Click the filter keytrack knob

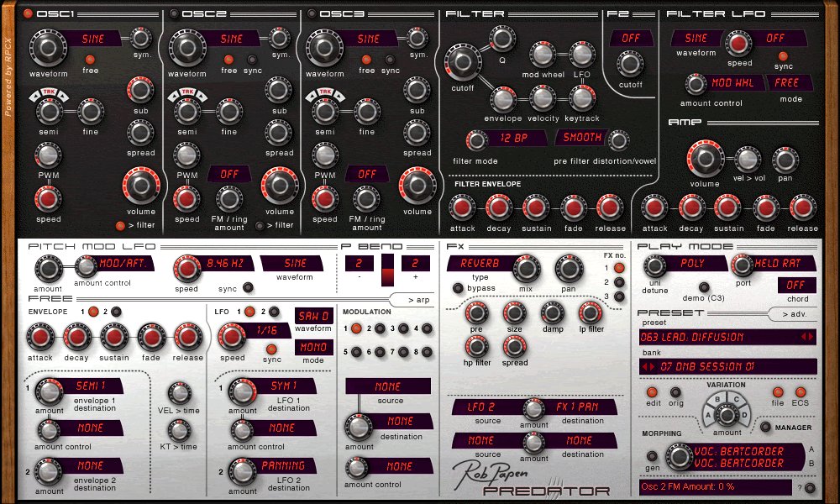pos(582,98)
